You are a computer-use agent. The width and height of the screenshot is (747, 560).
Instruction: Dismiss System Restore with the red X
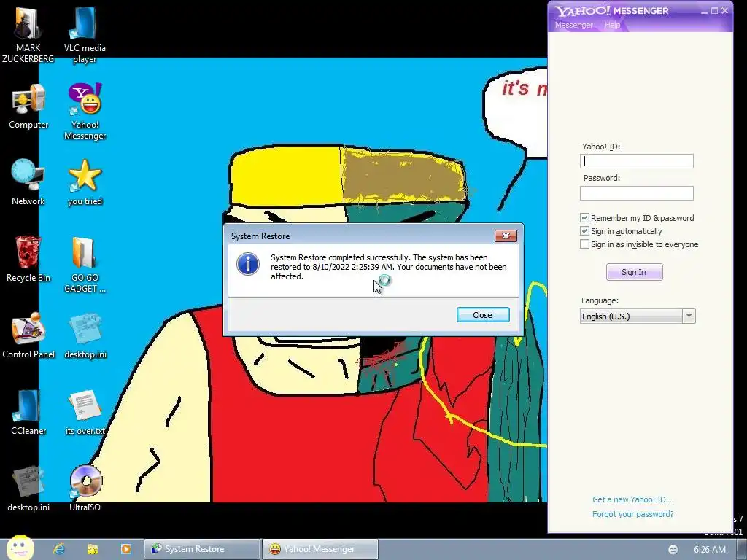[506, 236]
